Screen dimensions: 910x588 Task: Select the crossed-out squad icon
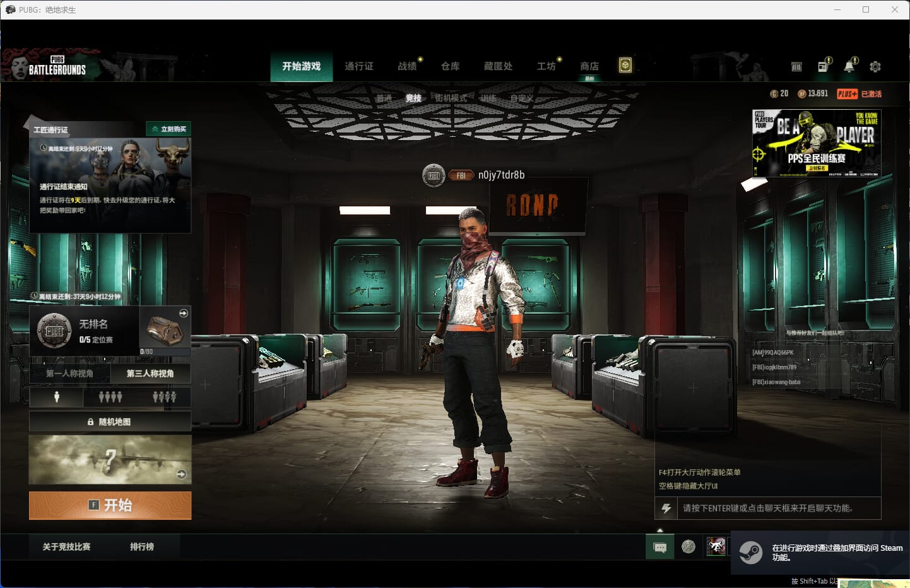pos(164,397)
